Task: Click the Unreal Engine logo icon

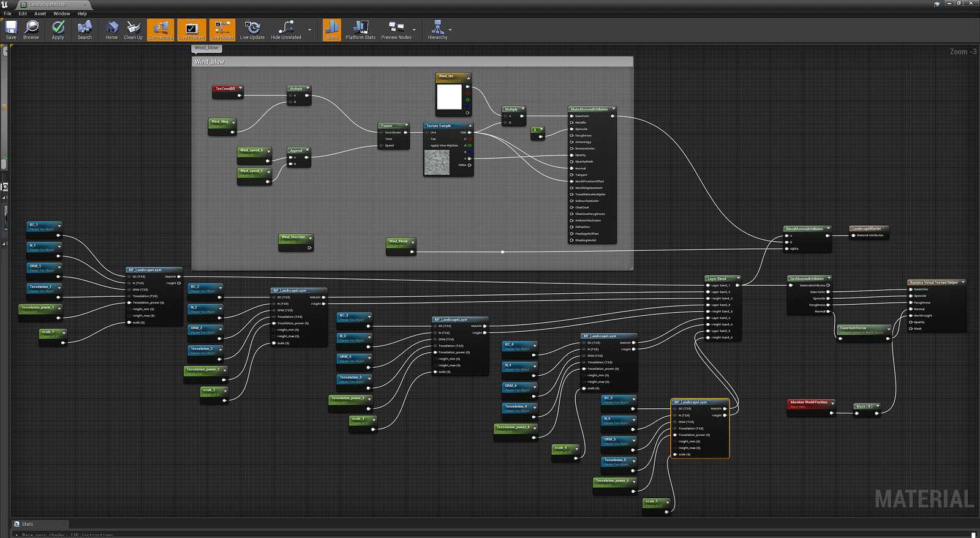Action: 5,4
